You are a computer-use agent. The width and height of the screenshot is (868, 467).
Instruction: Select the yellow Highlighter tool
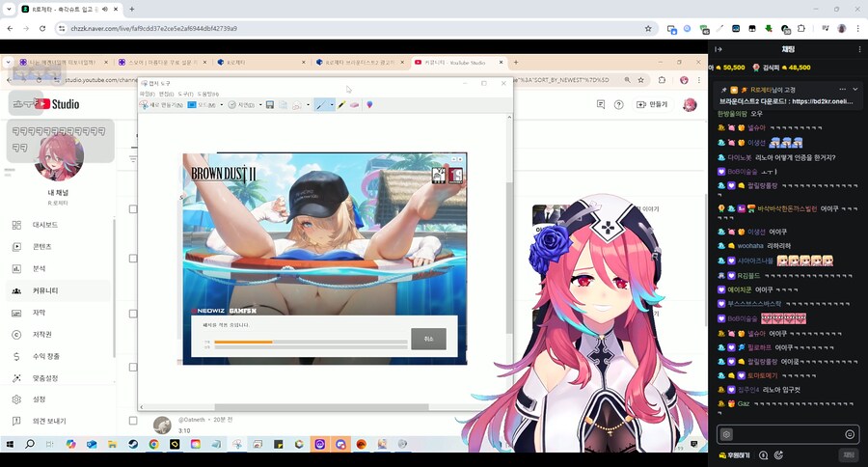coord(341,105)
